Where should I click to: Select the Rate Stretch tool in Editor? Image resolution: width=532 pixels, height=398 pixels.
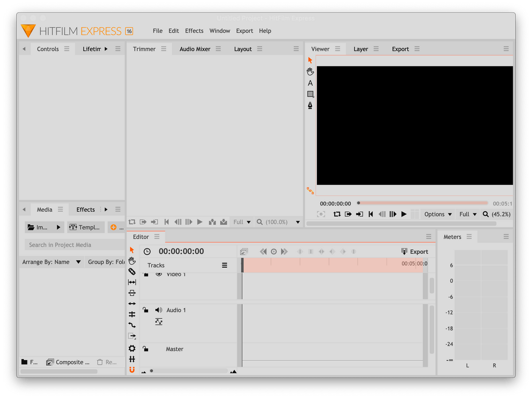(132, 325)
